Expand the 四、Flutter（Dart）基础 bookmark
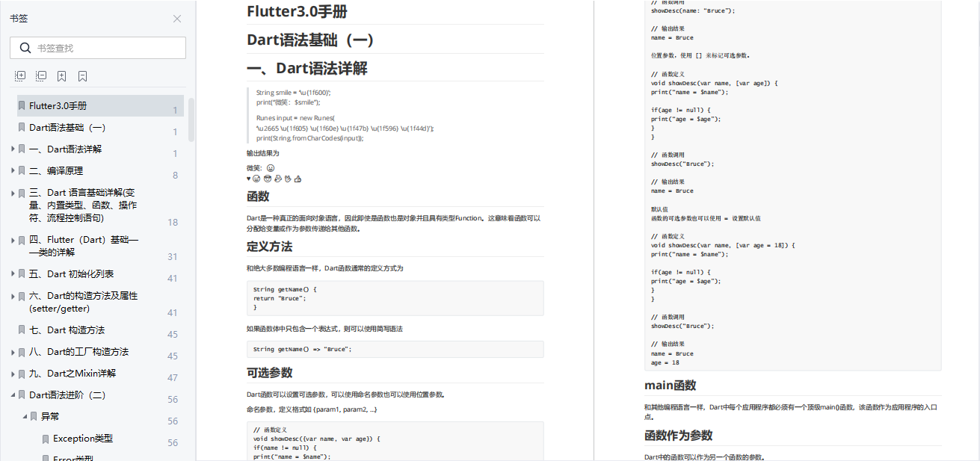The height and width of the screenshot is (461, 980). point(13,240)
